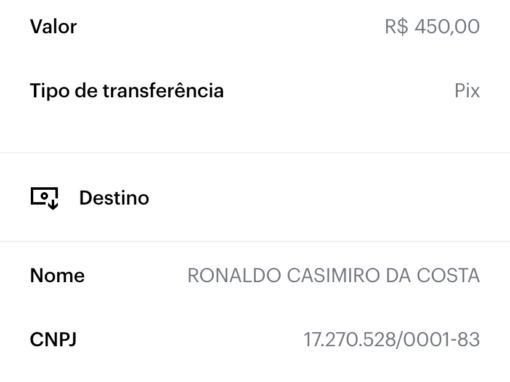Screen dimensions: 510x382
Task: Select recipient name RONALDO CASIMIRO DA COSTA
Action: [334, 276]
